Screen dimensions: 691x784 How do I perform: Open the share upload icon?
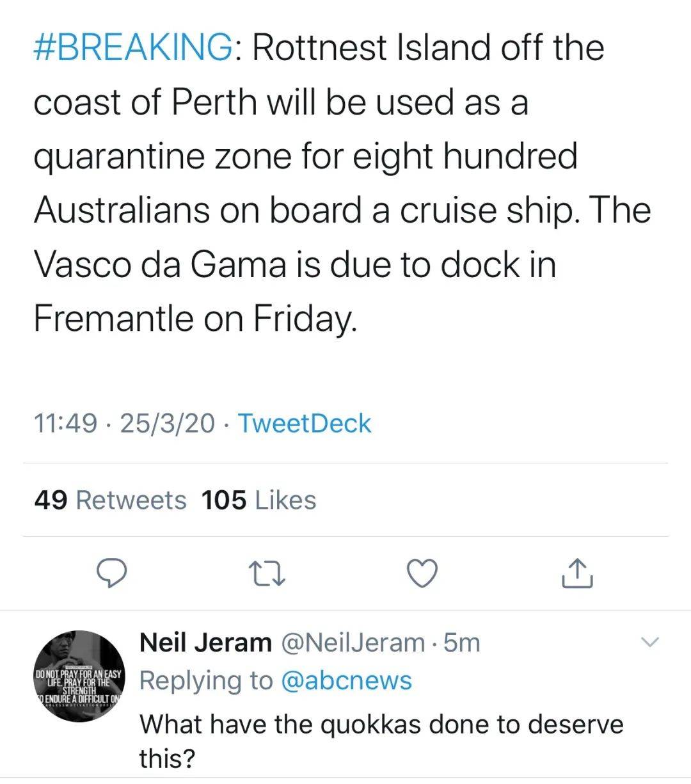578,572
